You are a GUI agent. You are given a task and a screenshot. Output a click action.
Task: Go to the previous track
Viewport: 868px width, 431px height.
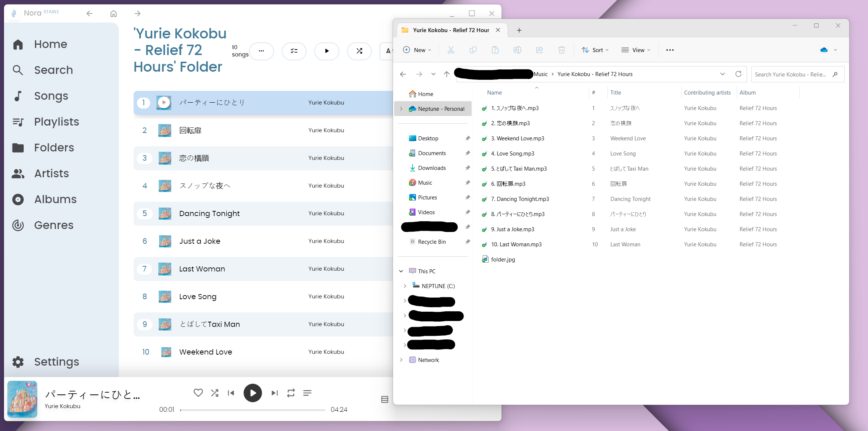point(231,393)
